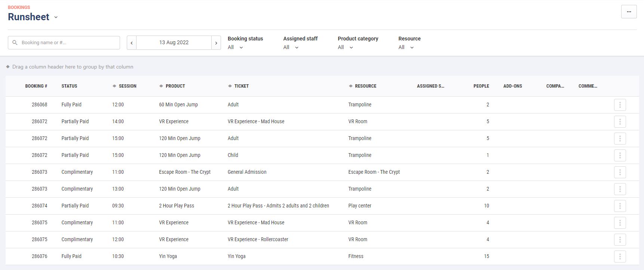
Task: Click the 2 Hour Play Pass - Admits 2 adults ticket cell
Action: click(x=278, y=206)
